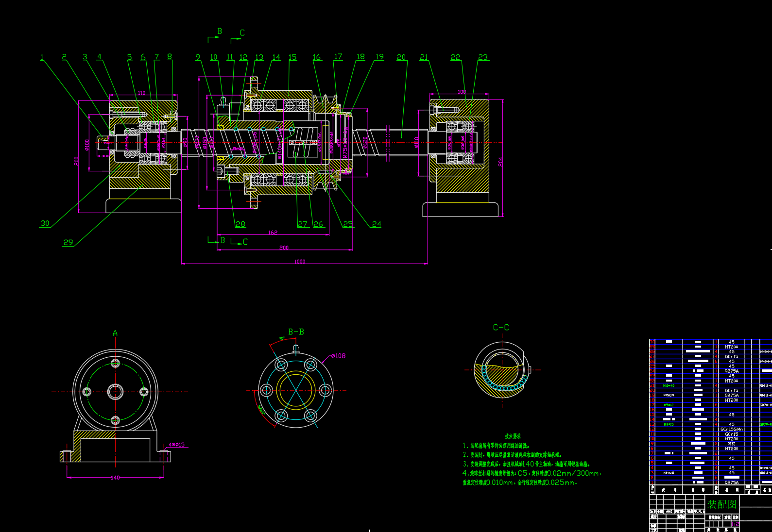
Task: Click the ø120 diameter dimension
Action: 365,142
